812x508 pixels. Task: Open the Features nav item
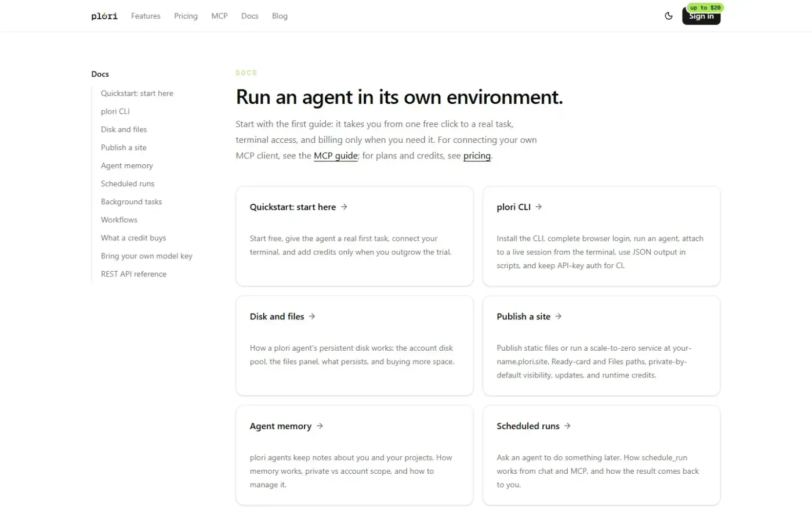click(x=146, y=16)
